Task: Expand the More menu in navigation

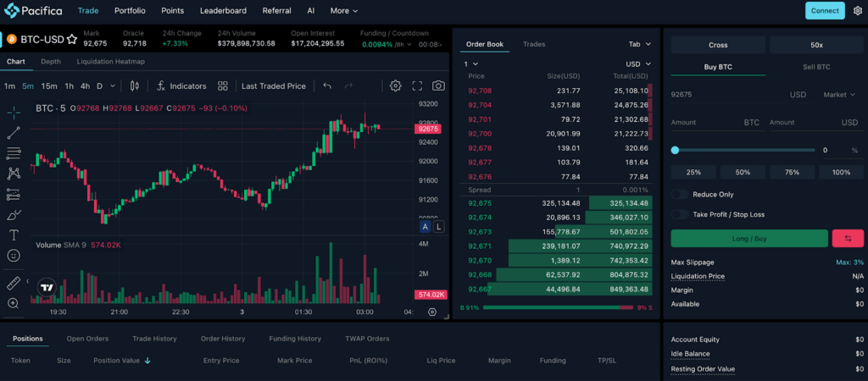Action: pyautogui.click(x=343, y=11)
